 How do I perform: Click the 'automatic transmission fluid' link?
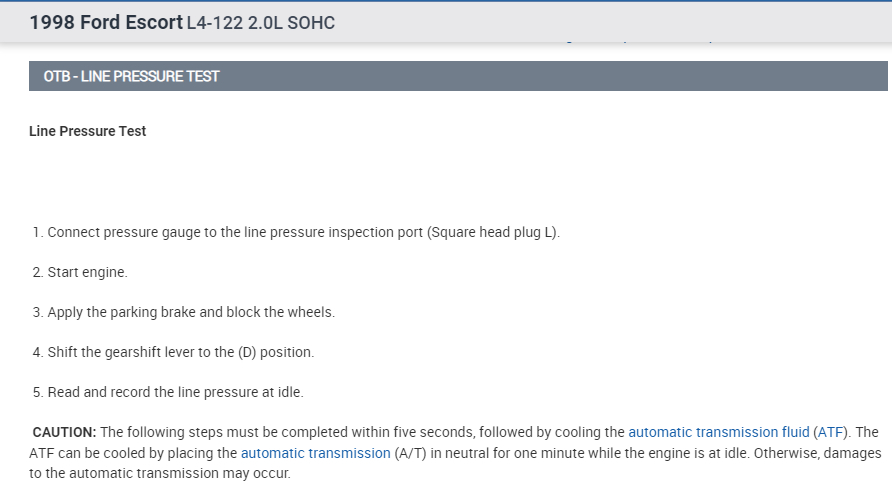[x=717, y=432]
